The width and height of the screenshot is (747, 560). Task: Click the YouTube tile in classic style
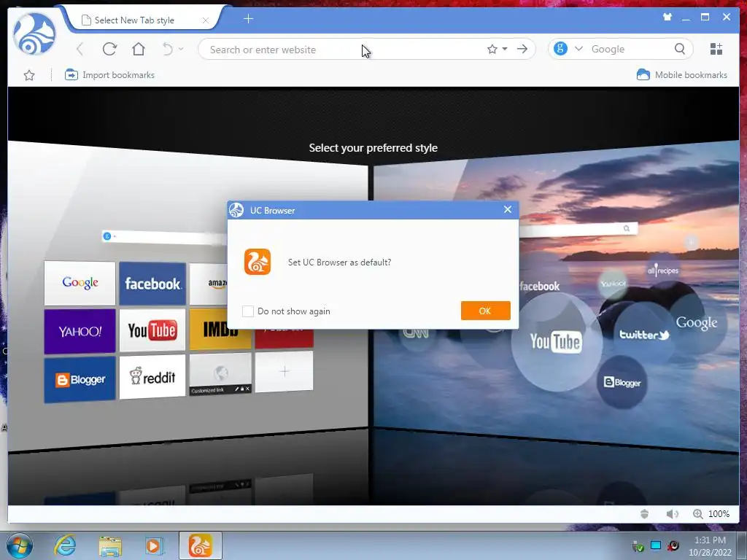tap(152, 330)
